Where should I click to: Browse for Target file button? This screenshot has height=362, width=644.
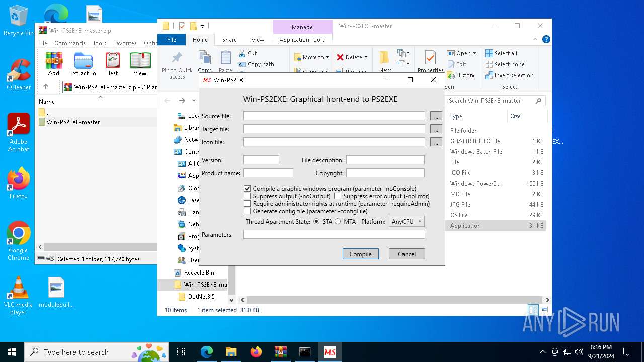tap(436, 129)
